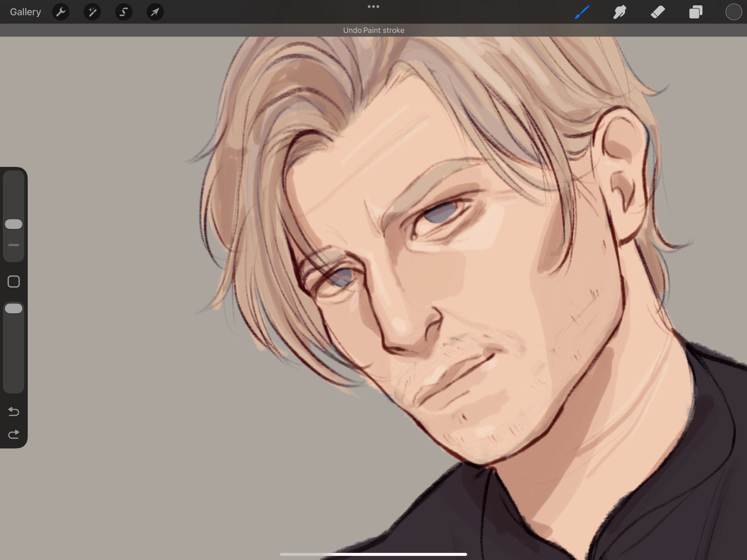Open the Actions wrench menu
The image size is (747, 560).
coord(61,12)
